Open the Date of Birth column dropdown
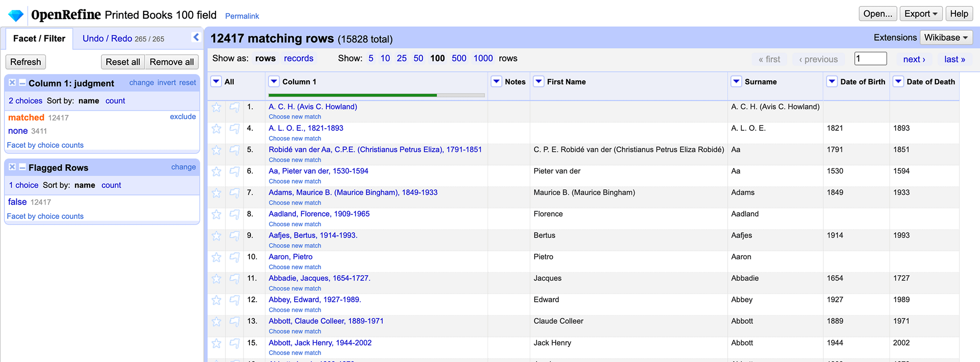Viewport: 980px width, 362px height. pyautogui.click(x=832, y=81)
